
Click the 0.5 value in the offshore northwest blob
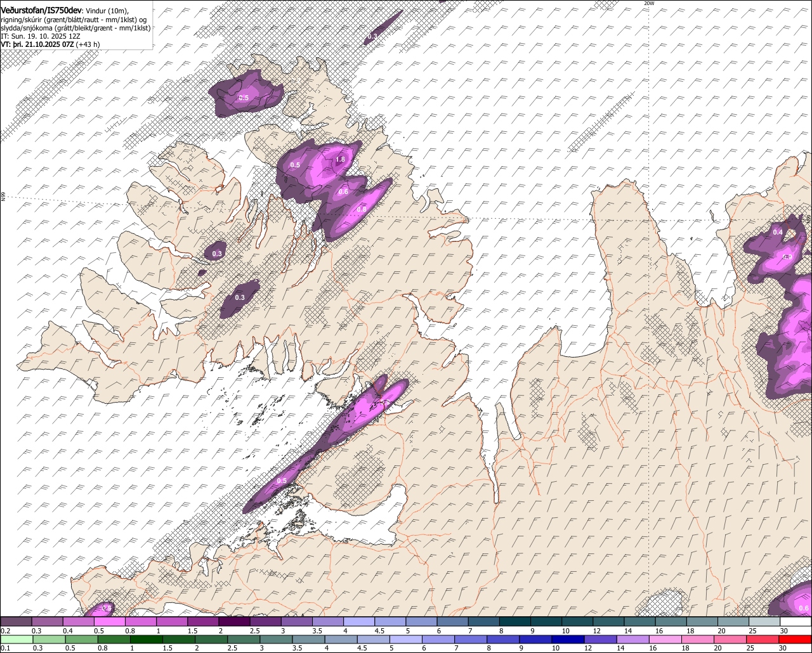point(244,98)
